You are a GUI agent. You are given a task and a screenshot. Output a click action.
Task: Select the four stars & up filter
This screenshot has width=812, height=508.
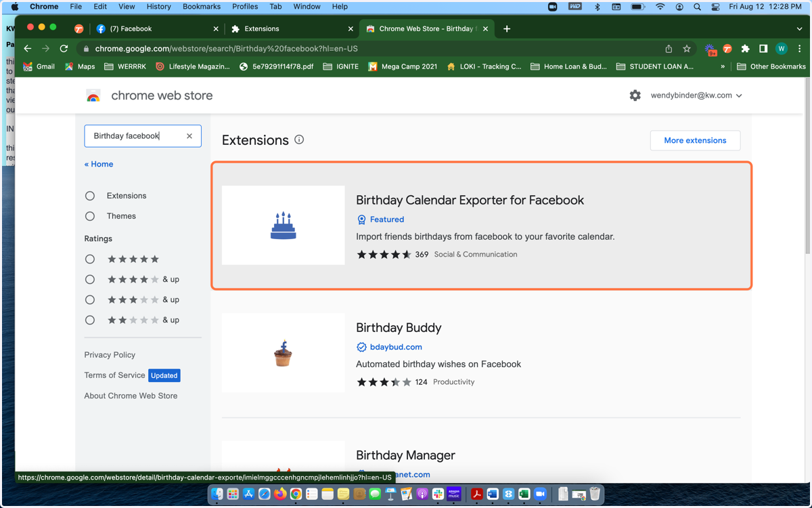click(x=90, y=279)
